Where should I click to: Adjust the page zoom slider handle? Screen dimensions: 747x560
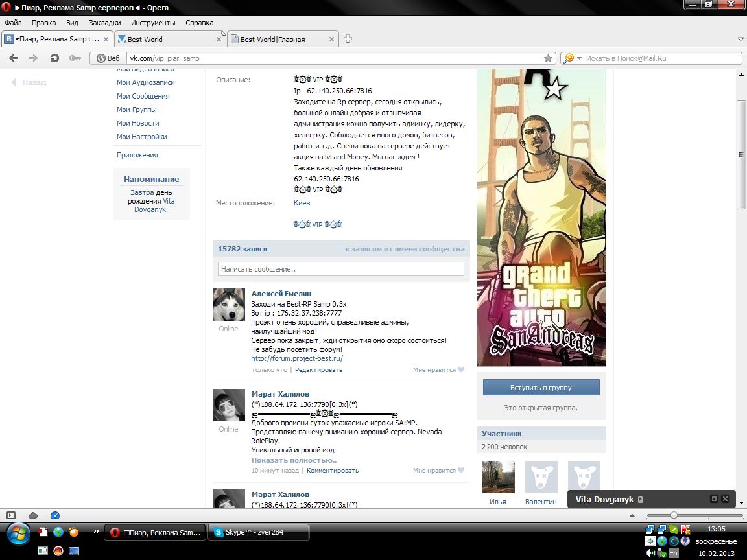click(674, 515)
